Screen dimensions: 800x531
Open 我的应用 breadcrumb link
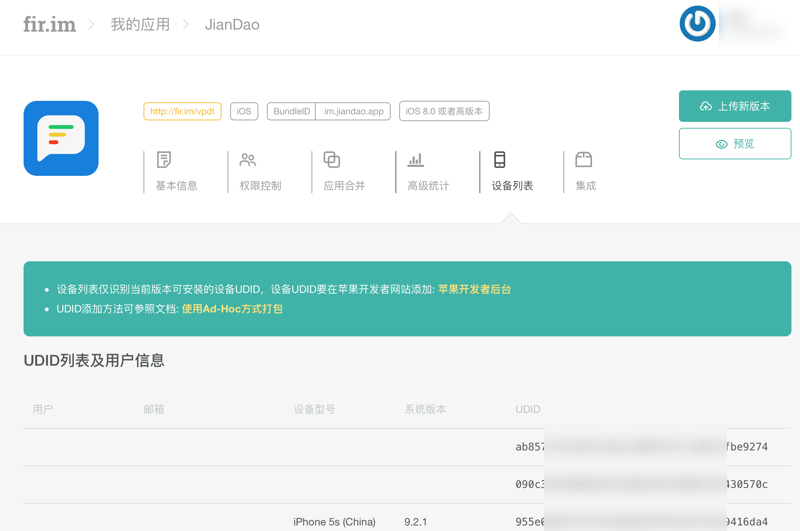[x=140, y=24]
